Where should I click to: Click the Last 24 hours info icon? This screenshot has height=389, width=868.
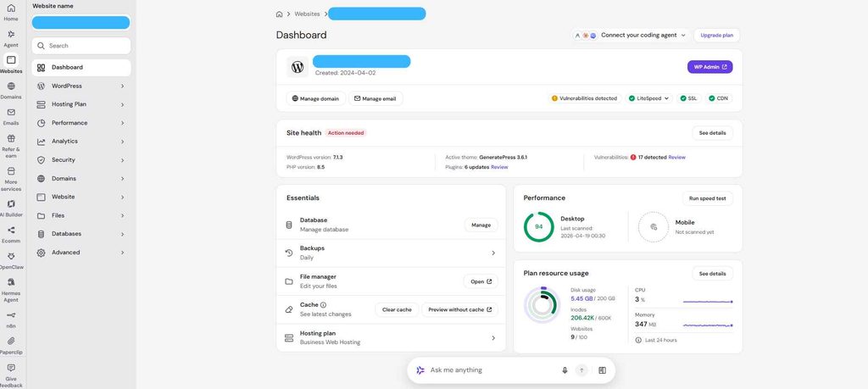coord(638,340)
